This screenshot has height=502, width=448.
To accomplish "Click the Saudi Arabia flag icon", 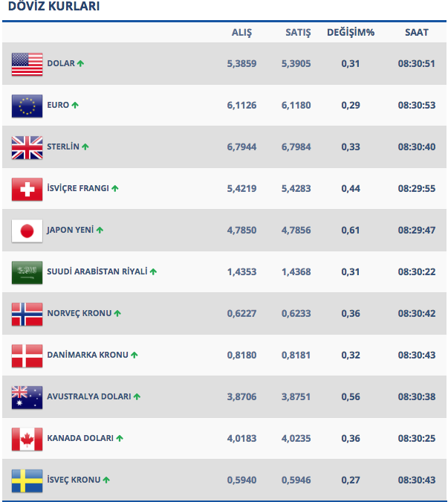I will pos(27,272).
